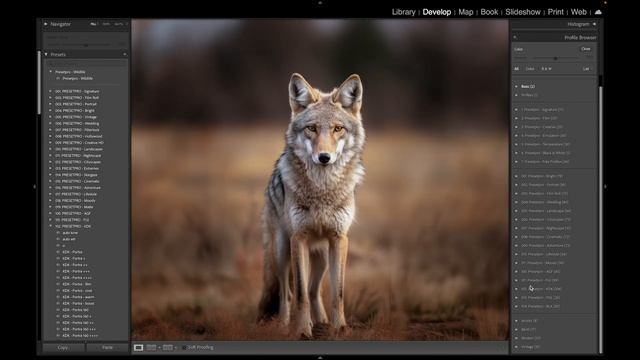Collapse the Presets panel triangle
This screenshot has width=640, height=360.
click(46, 54)
